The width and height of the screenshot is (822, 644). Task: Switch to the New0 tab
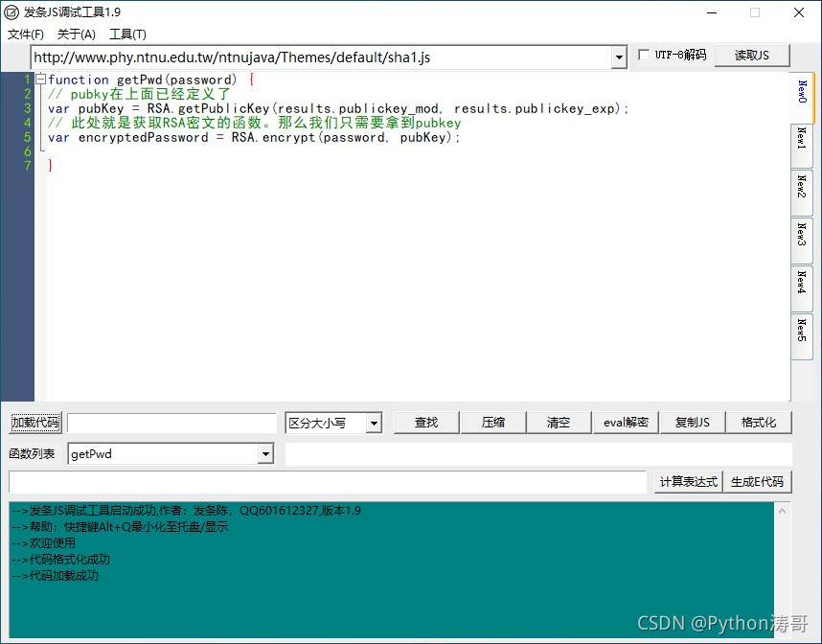[x=802, y=98]
